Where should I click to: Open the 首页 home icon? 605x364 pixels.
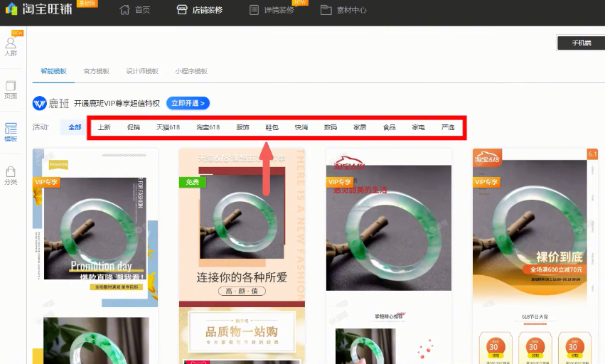[124, 10]
